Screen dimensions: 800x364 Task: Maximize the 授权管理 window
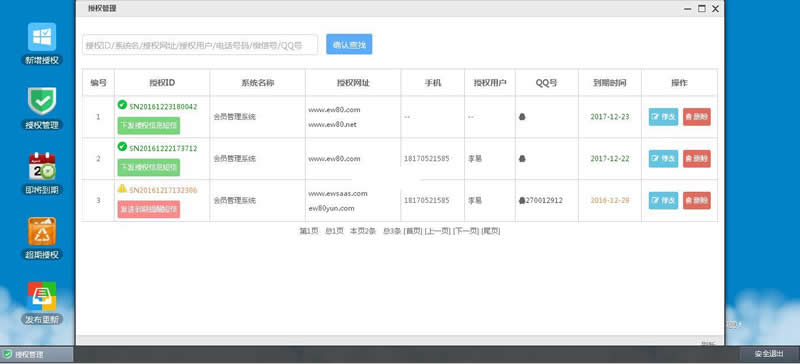click(702, 9)
